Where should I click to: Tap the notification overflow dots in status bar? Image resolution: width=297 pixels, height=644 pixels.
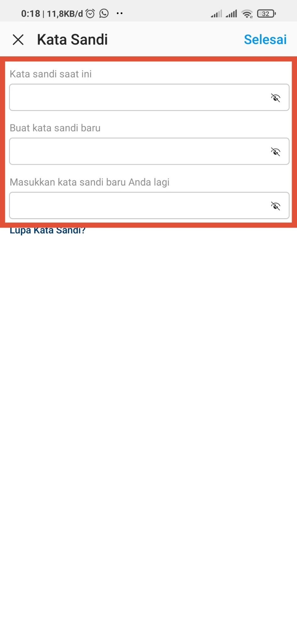click(x=119, y=14)
